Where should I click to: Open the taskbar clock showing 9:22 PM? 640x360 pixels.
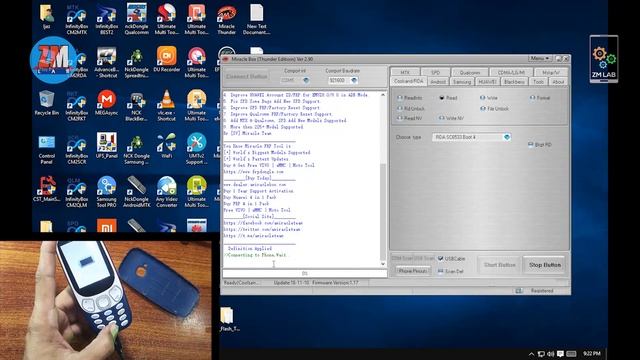(x=591, y=353)
